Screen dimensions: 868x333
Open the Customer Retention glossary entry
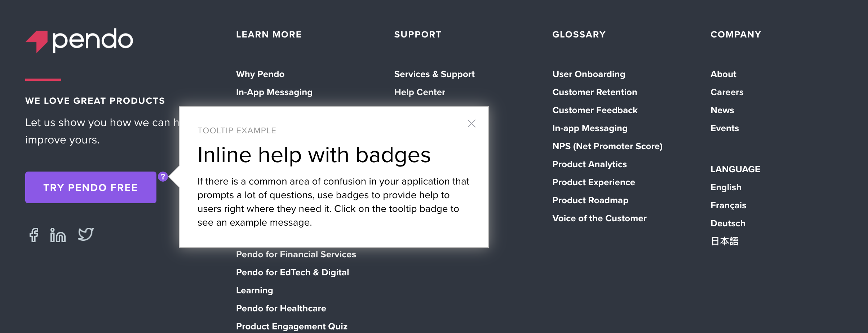click(595, 92)
